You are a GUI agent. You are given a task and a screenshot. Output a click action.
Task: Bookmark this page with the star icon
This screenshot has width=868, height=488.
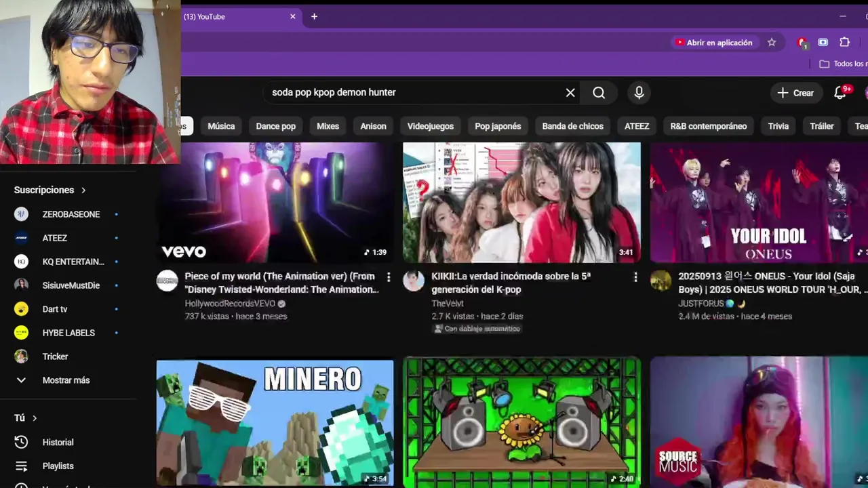click(772, 42)
